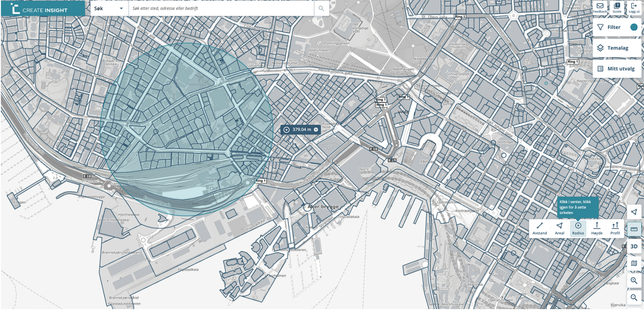Open the Mitt utvalg selection list
The height and width of the screenshot is (322, 644).
[x=617, y=69]
